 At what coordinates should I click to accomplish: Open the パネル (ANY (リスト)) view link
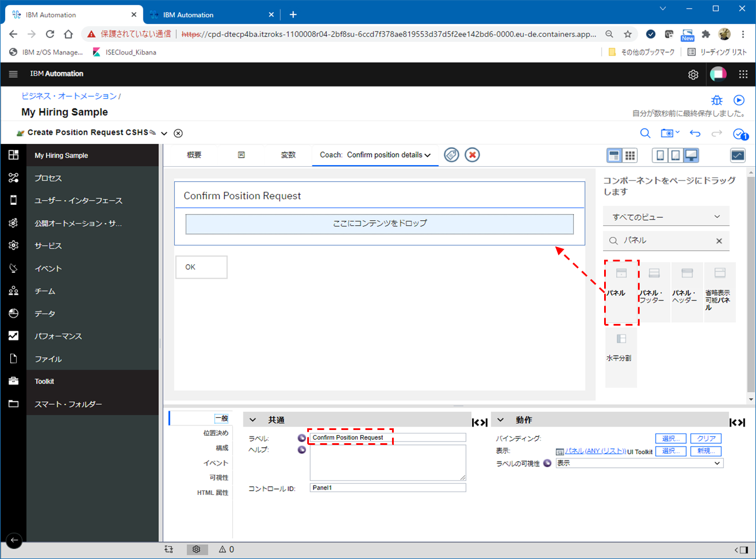click(595, 451)
